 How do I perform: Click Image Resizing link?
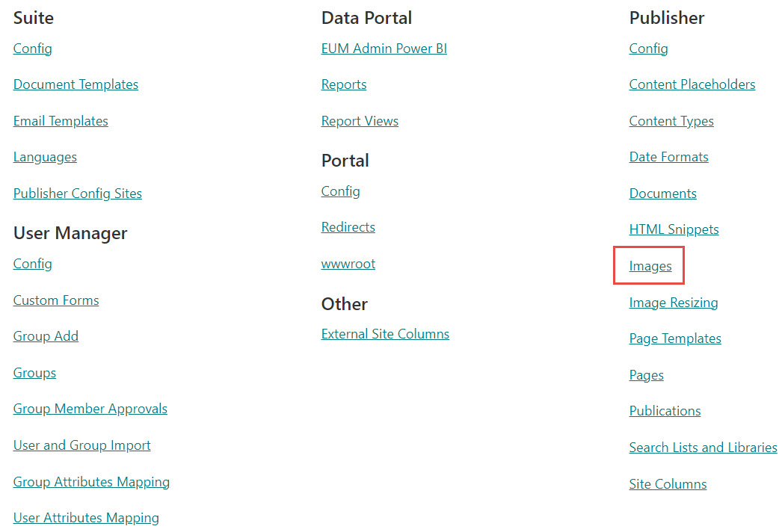[674, 303]
